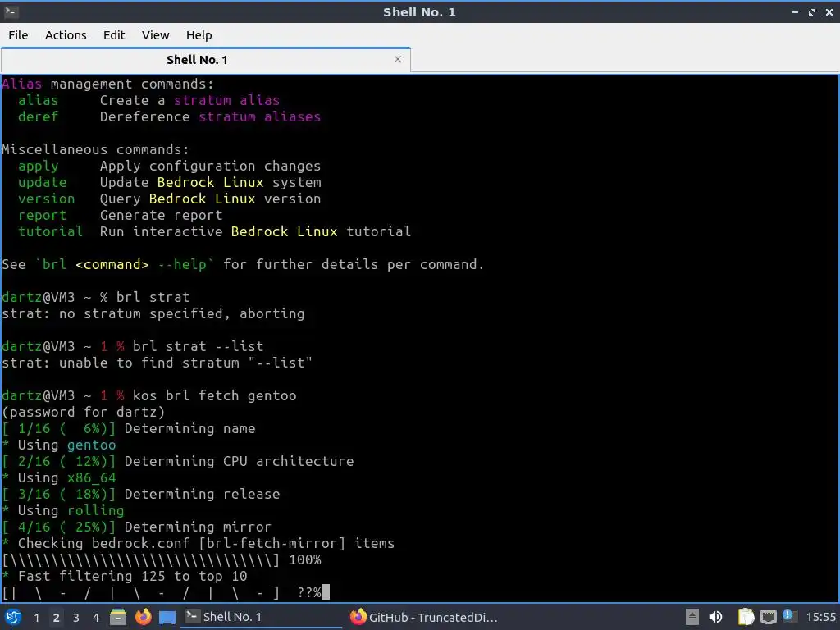Click the 'Determining mirror' step line
The width and height of the screenshot is (840, 630).
coord(137,527)
